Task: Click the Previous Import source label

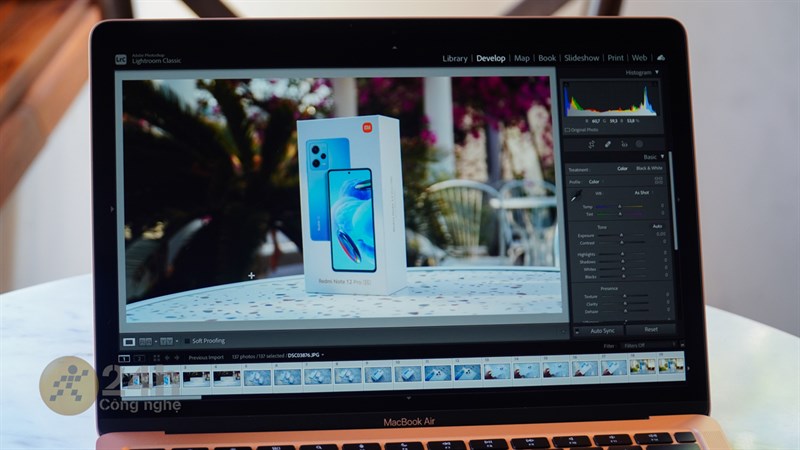Action: click(x=206, y=357)
